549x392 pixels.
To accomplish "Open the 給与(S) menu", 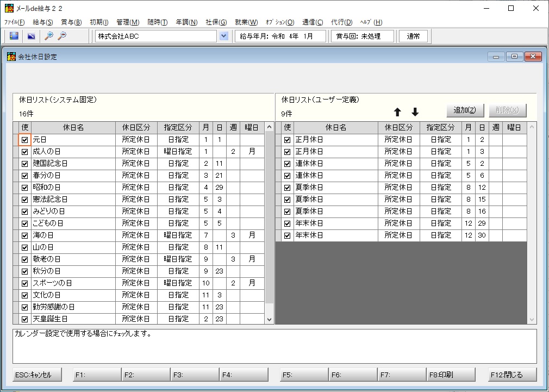I will (43, 22).
